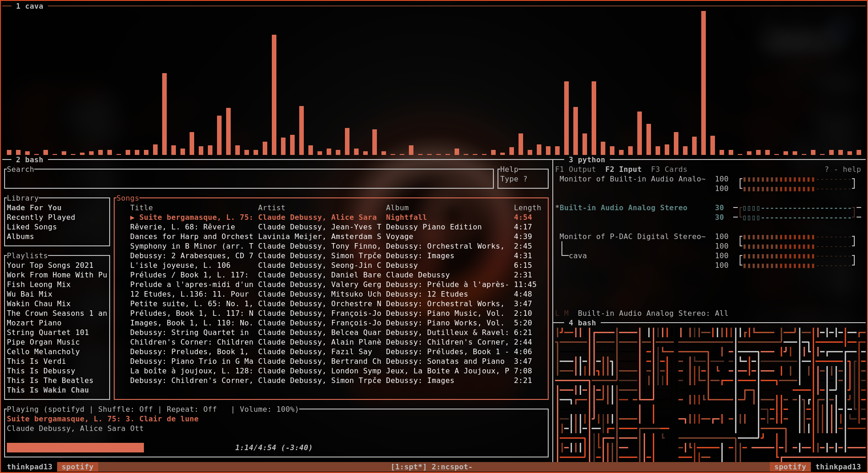Select song Debussy: Piano Trio in G Ma
The height and width of the screenshot is (473, 868).
coord(331,361)
